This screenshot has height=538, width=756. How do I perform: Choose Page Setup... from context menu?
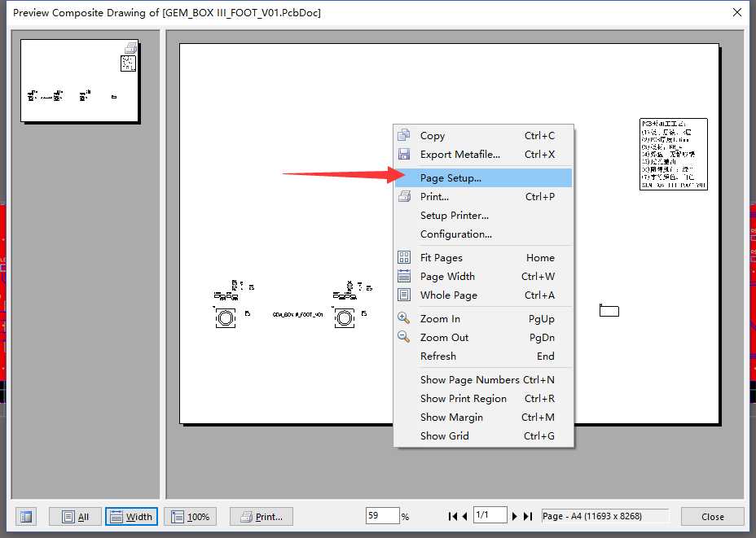click(x=483, y=177)
